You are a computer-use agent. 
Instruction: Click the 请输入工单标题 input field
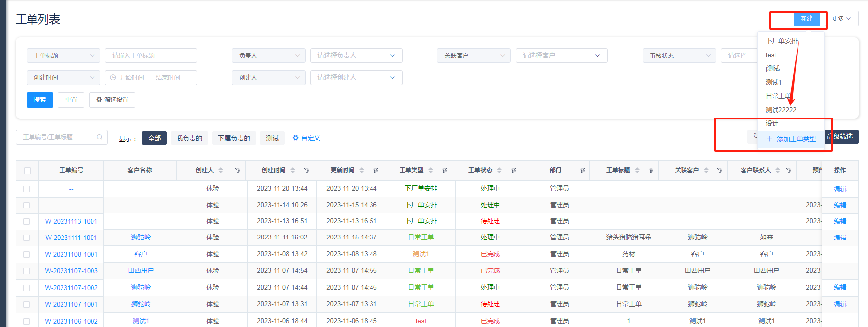click(x=151, y=56)
